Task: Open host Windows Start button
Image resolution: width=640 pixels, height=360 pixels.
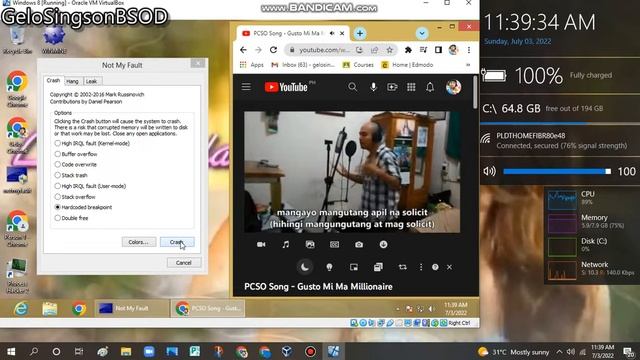Action: pos(11,352)
